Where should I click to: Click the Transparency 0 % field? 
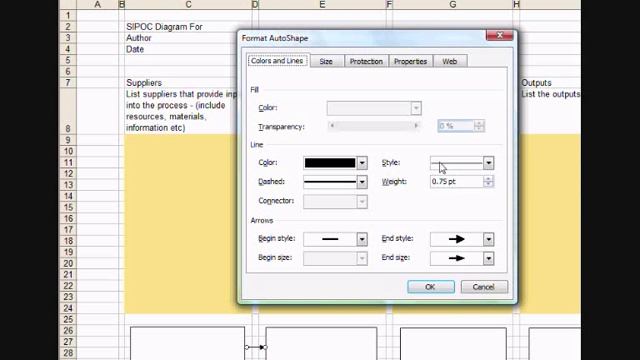(456, 126)
